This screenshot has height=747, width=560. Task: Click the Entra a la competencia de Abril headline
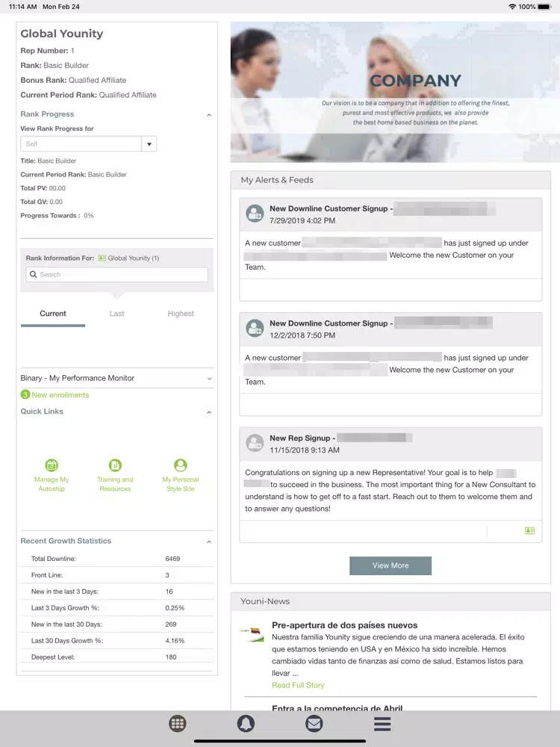tap(337, 708)
